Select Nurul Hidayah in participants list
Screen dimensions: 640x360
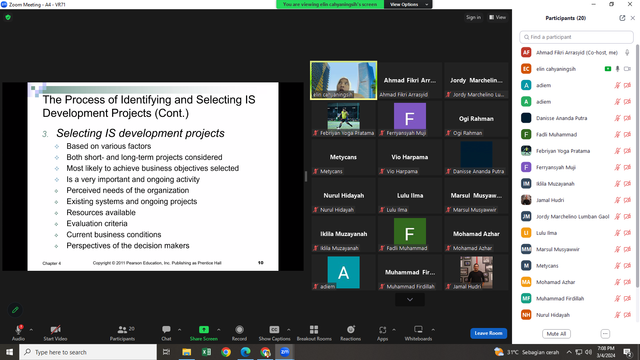point(576,315)
